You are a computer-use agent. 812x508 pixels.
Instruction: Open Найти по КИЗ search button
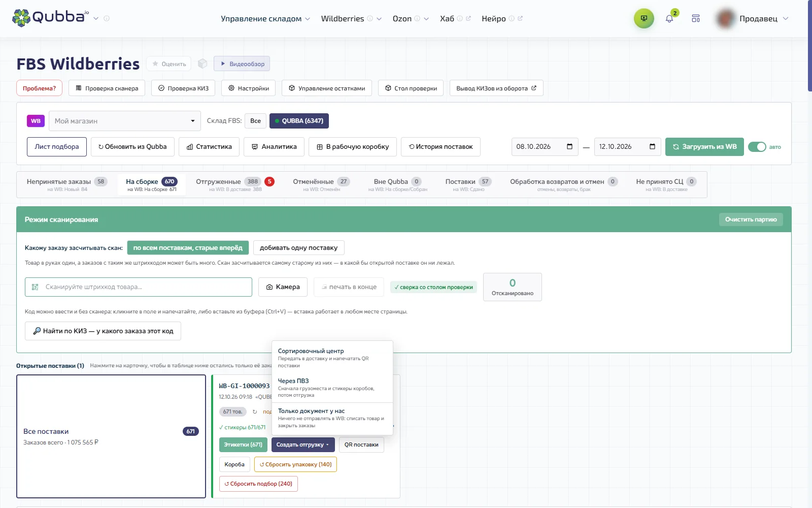tap(103, 331)
